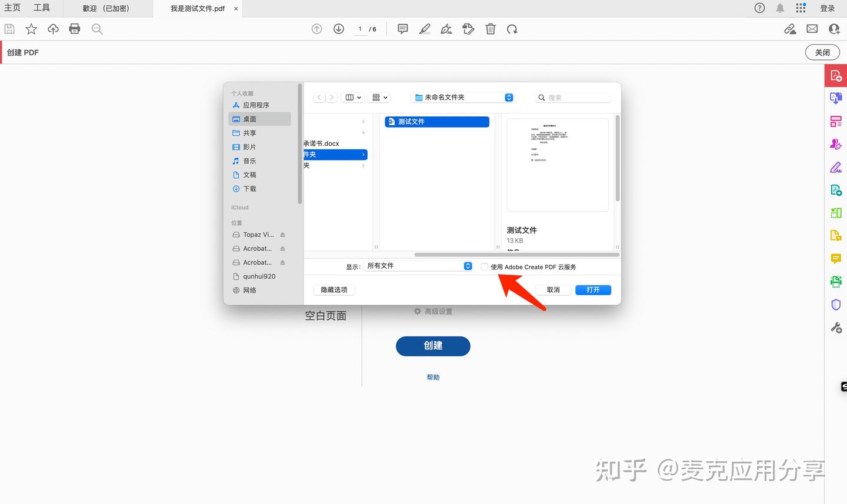Image resolution: width=847 pixels, height=504 pixels.
Task: Select the desktop sidebar item 桌面
Action: [249, 118]
